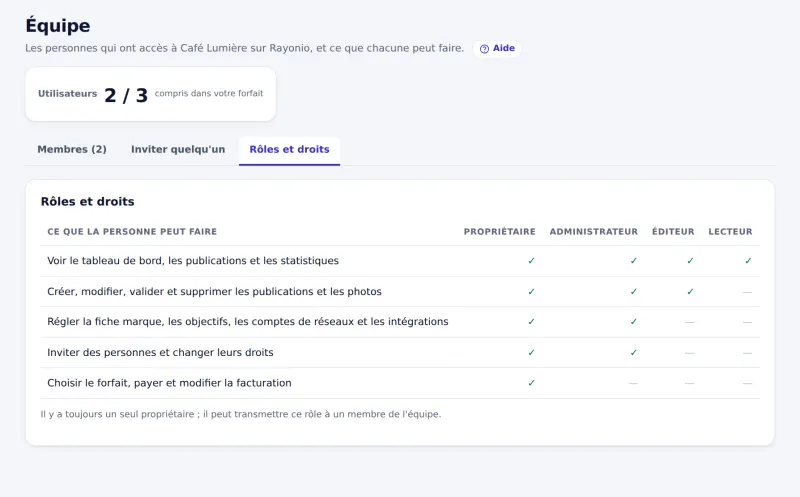Click 'Choisir le forfait, payer et modifier la facturation'
The image size is (800, 497).
click(169, 383)
